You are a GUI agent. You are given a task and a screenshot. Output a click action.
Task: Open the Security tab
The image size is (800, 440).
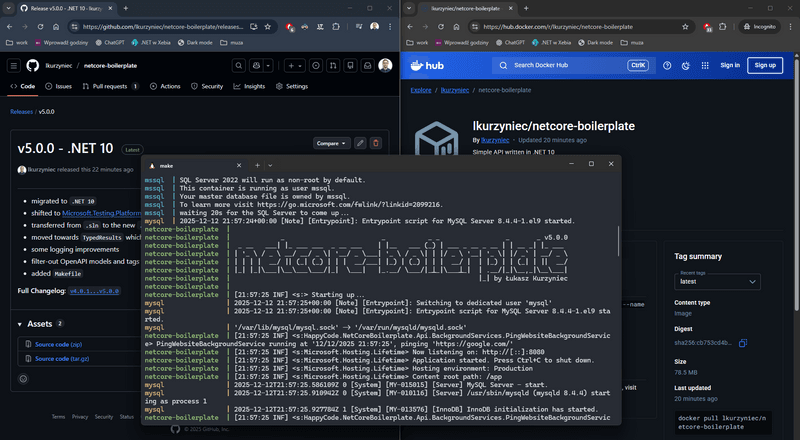207,86
